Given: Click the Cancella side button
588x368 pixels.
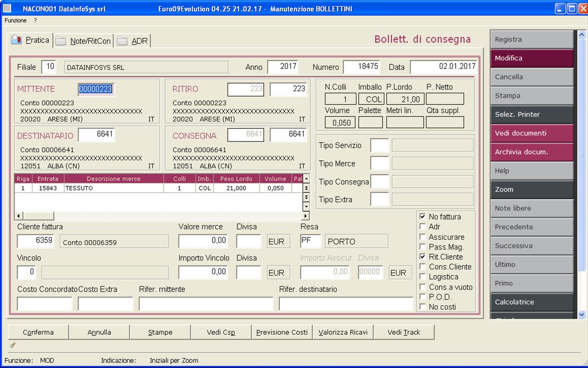Looking at the screenshot, I should pyautogui.click(x=531, y=77).
